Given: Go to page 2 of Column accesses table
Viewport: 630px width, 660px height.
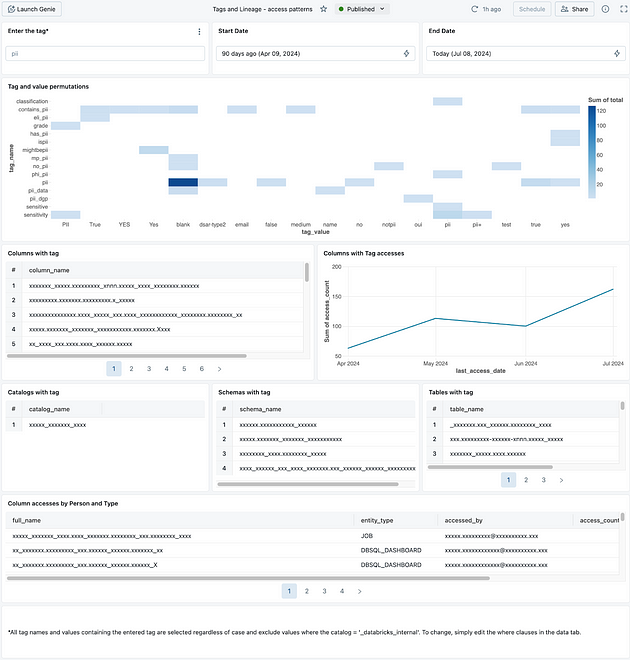Looking at the screenshot, I should [x=307, y=591].
